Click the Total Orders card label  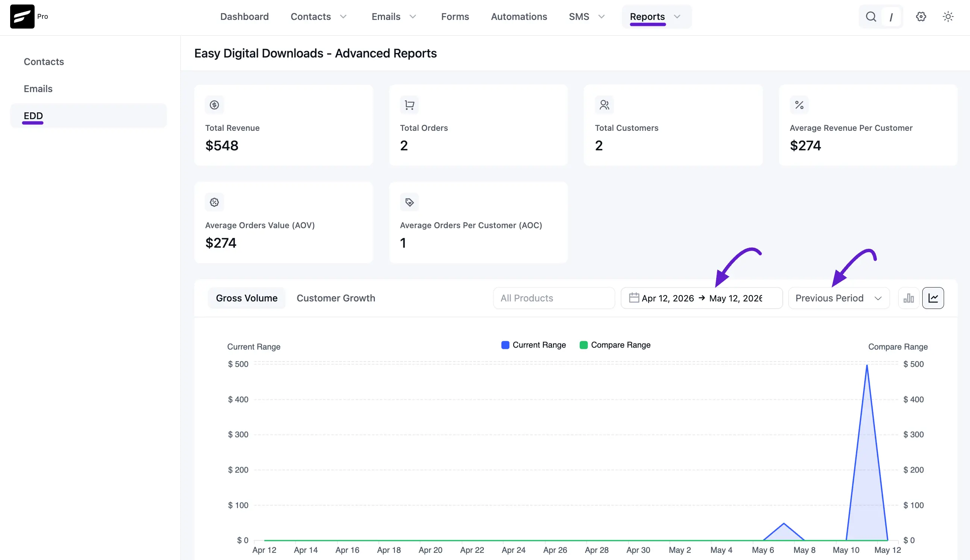tap(424, 128)
